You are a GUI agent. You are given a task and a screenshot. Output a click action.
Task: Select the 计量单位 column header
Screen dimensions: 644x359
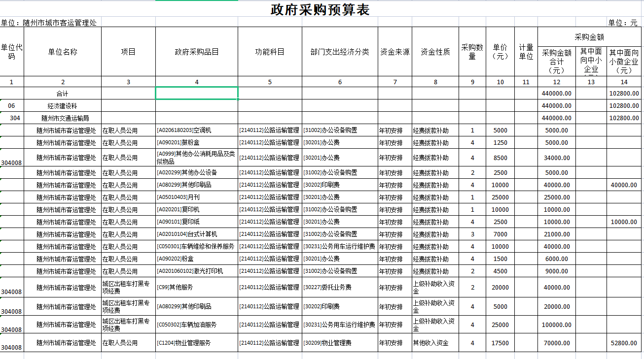526,52
